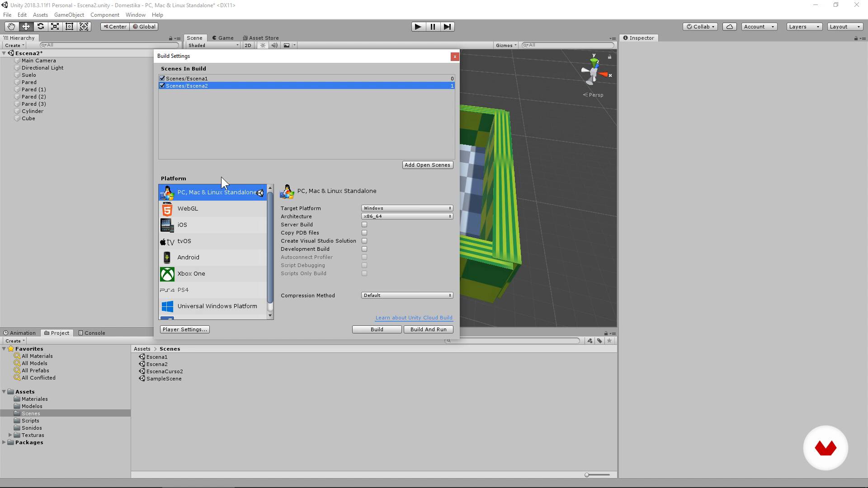Image resolution: width=868 pixels, height=488 pixels.
Task: Switch to the Console tab
Action: click(x=91, y=333)
